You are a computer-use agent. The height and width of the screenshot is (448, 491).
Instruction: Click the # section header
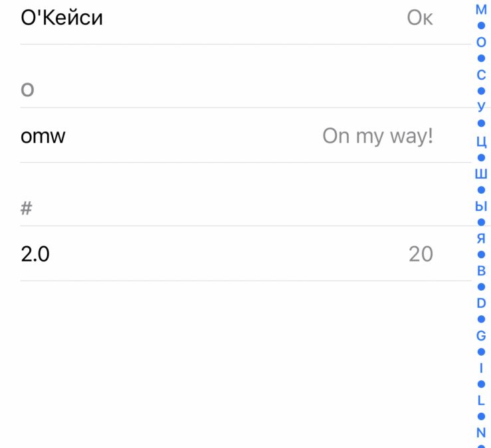tap(27, 208)
